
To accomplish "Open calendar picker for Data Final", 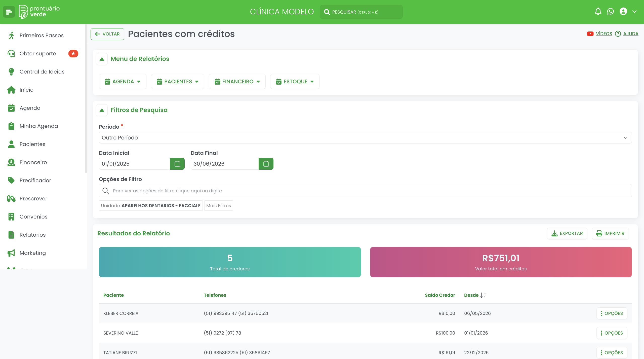I will pos(266,164).
